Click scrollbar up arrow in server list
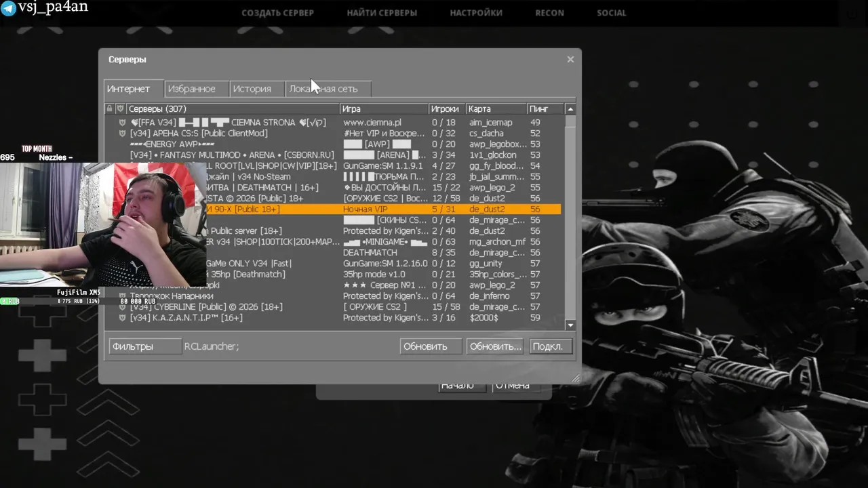Viewport: 868px width, 488px height. tap(570, 109)
